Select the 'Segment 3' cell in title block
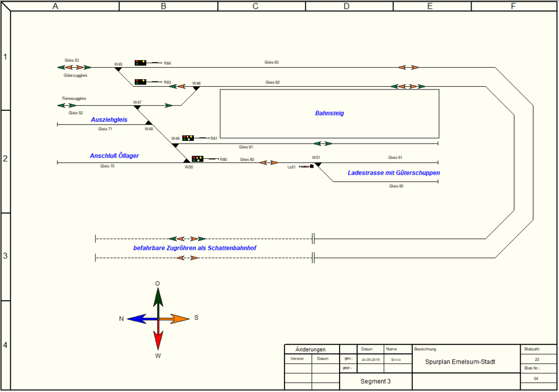This screenshot has width=559, height=392. [375, 381]
